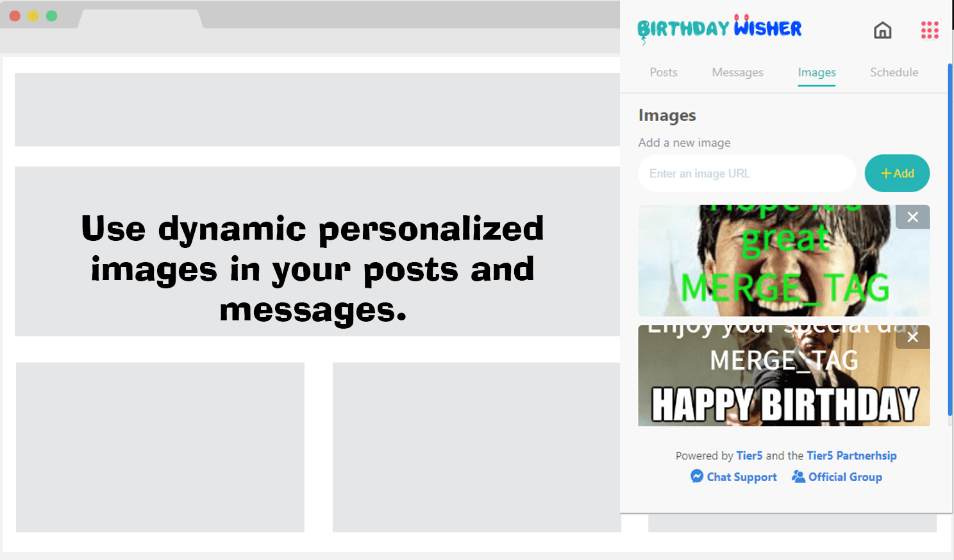Open the Tier5 link
The width and height of the screenshot is (954, 560).
coord(749,456)
